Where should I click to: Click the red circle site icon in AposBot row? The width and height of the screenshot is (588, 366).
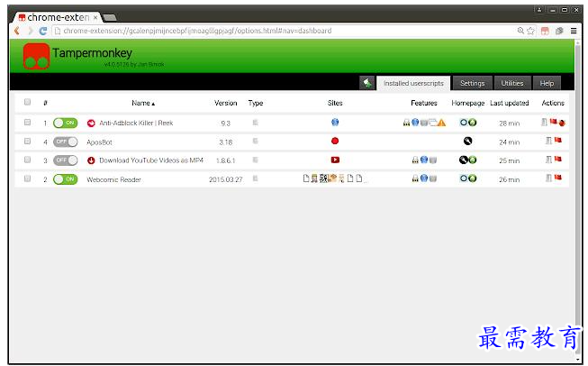point(335,141)
